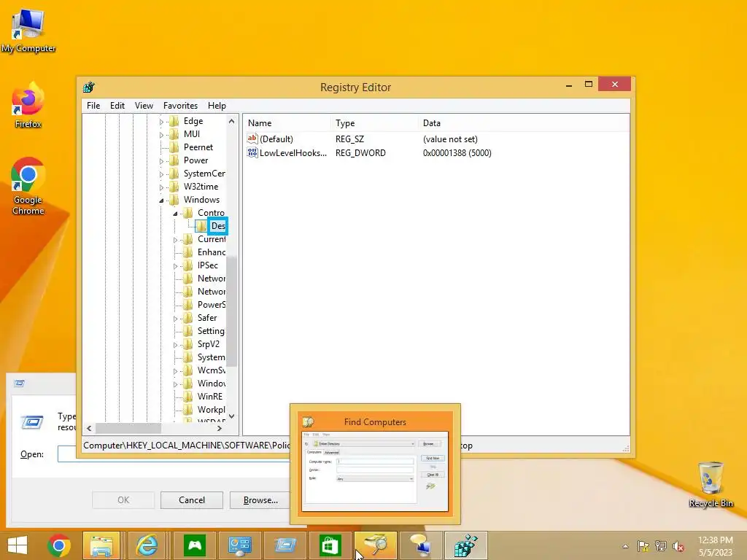Click the Power folder icon in tree
The height and width of the screenshot is (560, 747).
tap(174, 160)
